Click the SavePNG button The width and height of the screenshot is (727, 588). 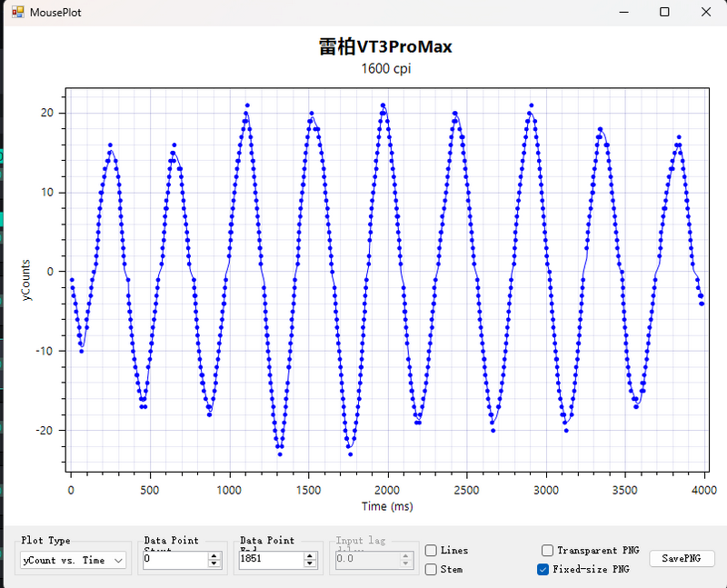pyautogui.click(x=682, y=559)
